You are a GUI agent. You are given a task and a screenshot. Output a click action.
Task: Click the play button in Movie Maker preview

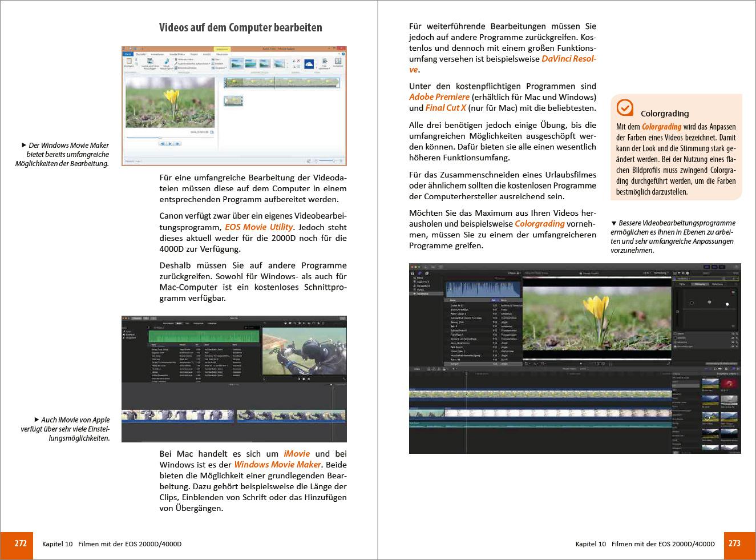click(170, 144)
